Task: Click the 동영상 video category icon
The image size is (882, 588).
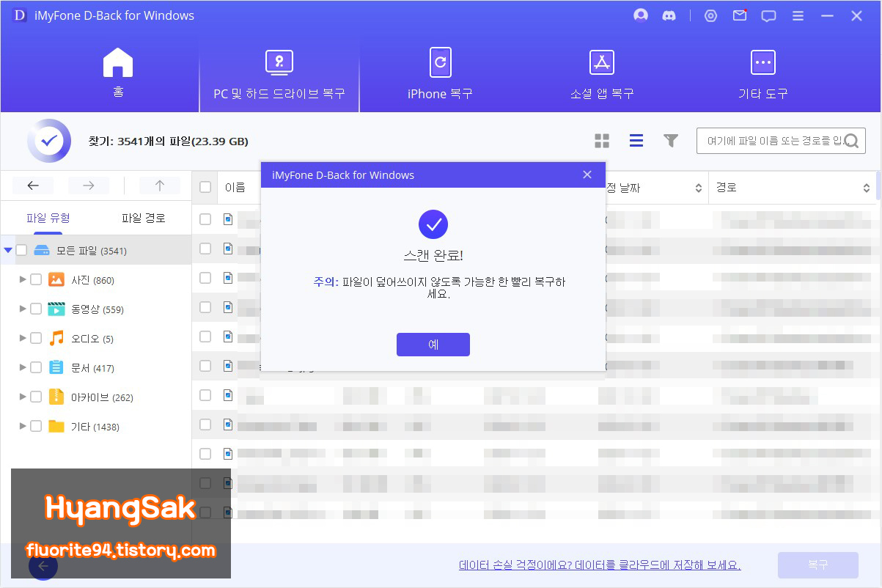Action: (x=56, y=309)
